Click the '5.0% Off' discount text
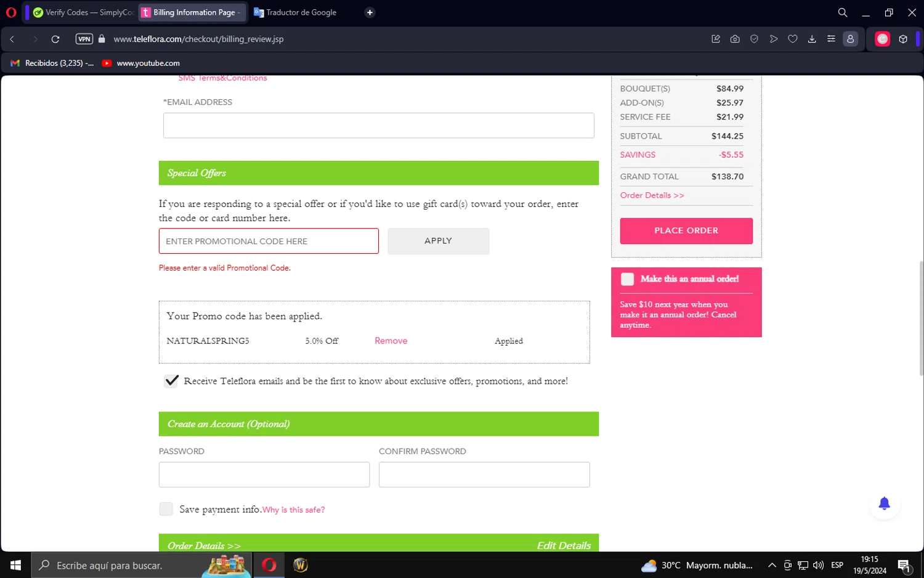 (322, 341)
